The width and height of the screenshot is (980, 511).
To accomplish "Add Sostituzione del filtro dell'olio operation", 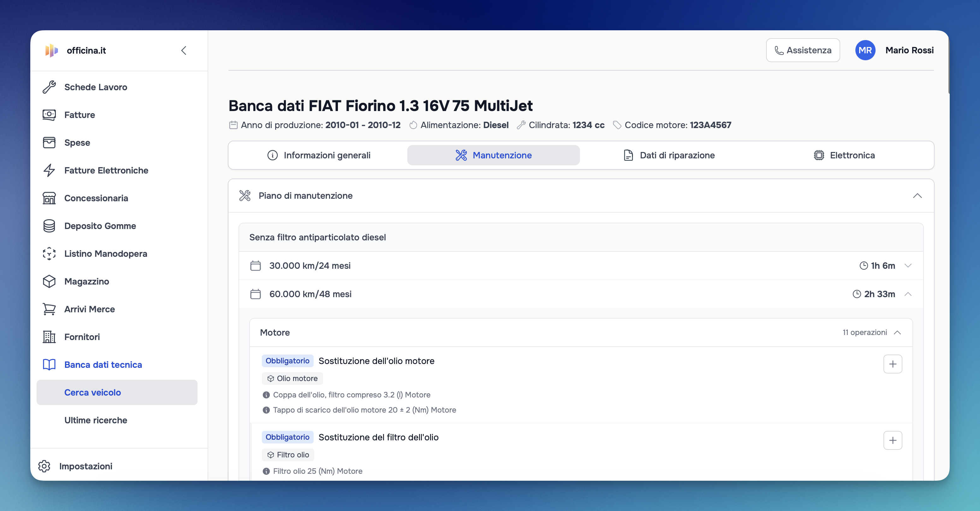I will (x=893, y=440).
